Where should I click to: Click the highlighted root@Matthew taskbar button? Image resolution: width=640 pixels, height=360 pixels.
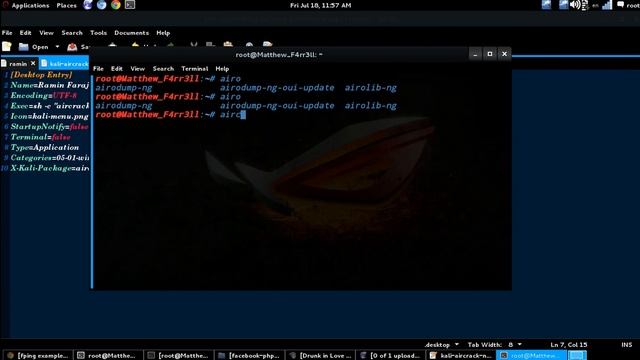tap(531, 355)
